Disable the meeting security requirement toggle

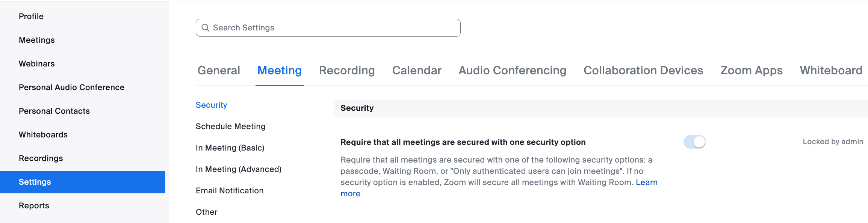(695, 142)
